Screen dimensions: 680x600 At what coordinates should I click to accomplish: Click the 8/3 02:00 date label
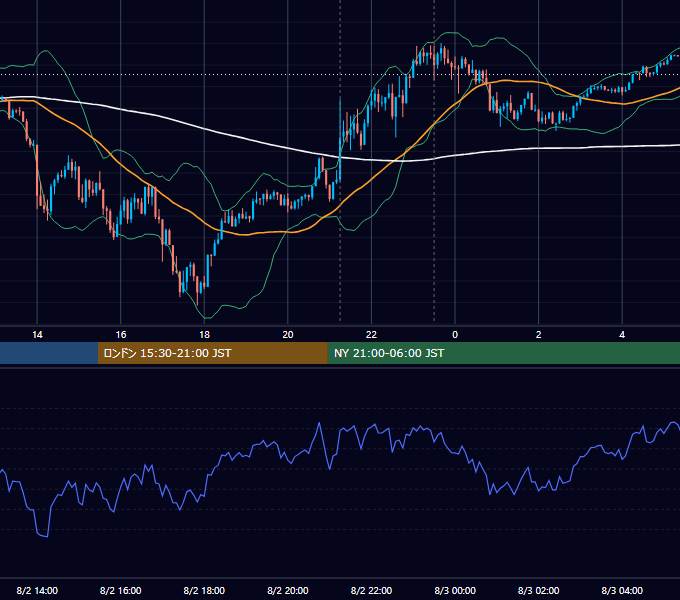(539, 590)
